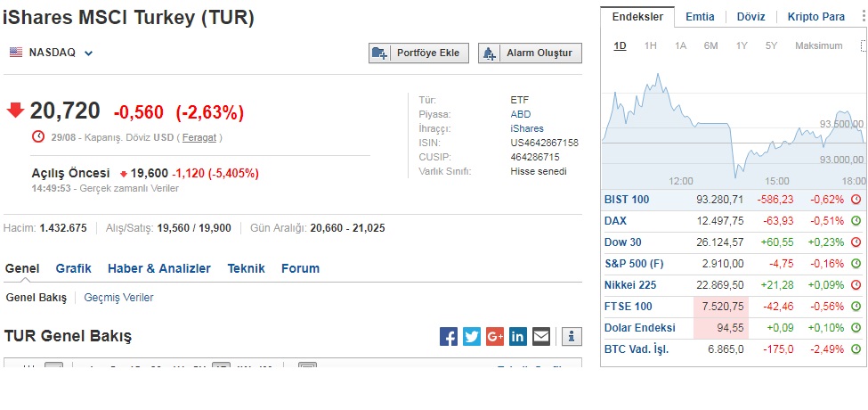Select 1Y chart range
This screenshot has width=868, height=410.
[742, 46]
